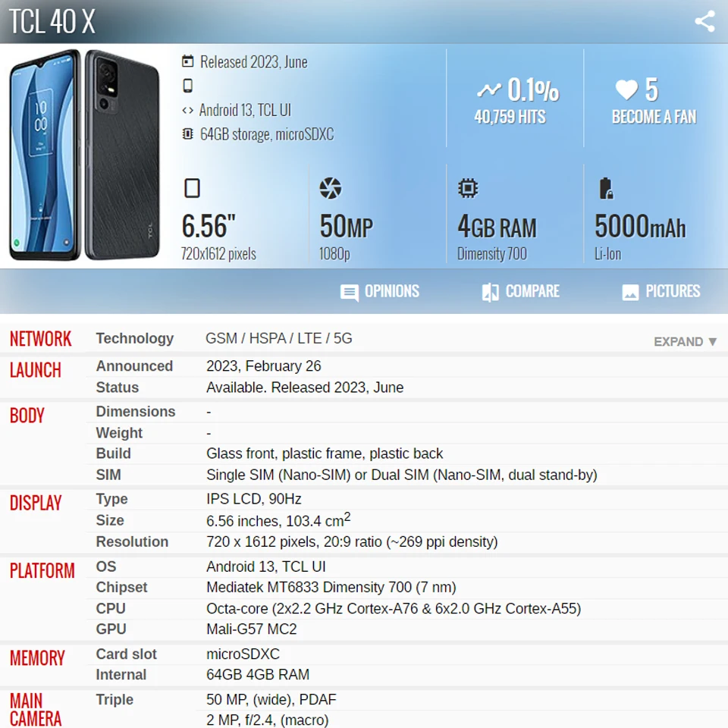Click the Android OS code brackets icon
The width and height of the screenshot is (728, 728).
point(187,111)
